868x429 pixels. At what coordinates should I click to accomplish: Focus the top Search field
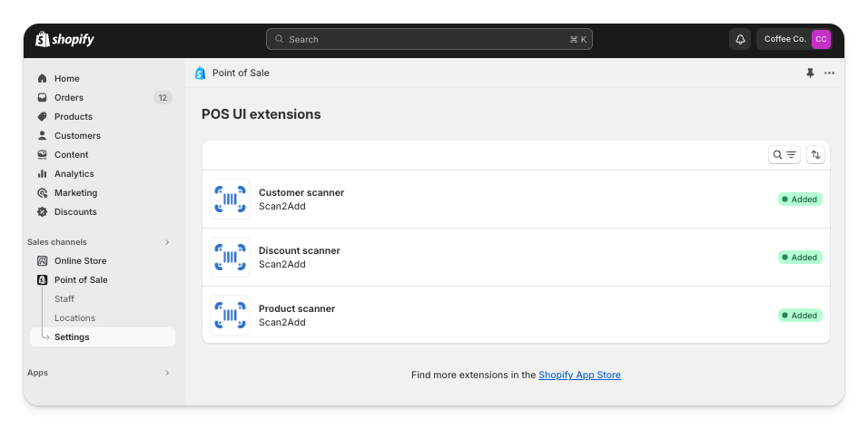point(429,39)
